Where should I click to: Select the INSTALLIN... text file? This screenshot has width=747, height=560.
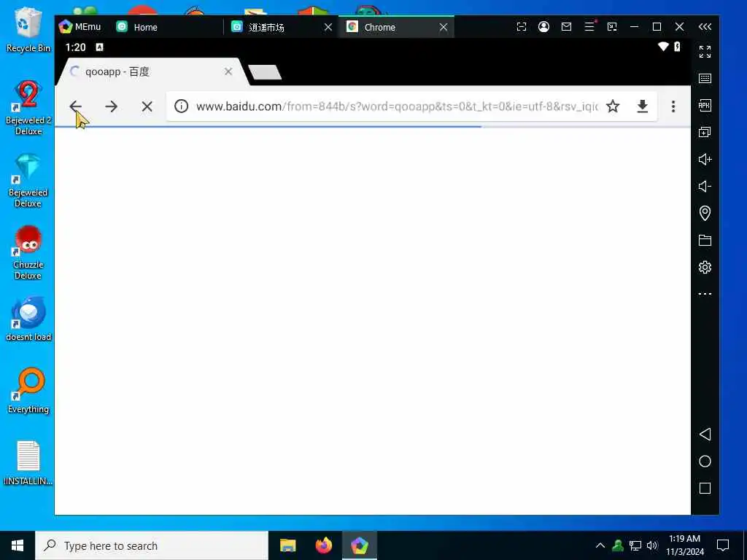tap(28, 463)
